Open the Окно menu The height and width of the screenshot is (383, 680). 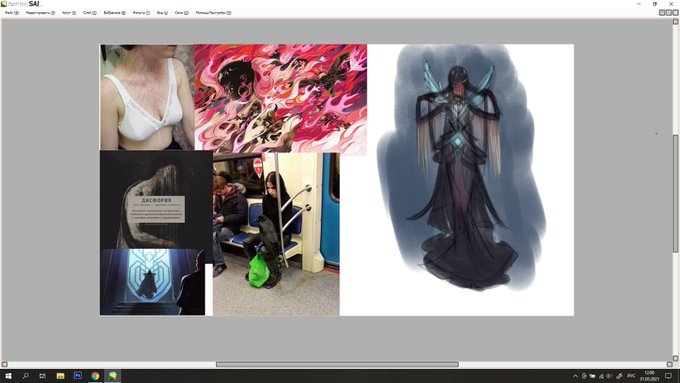(x=181, y=13)
